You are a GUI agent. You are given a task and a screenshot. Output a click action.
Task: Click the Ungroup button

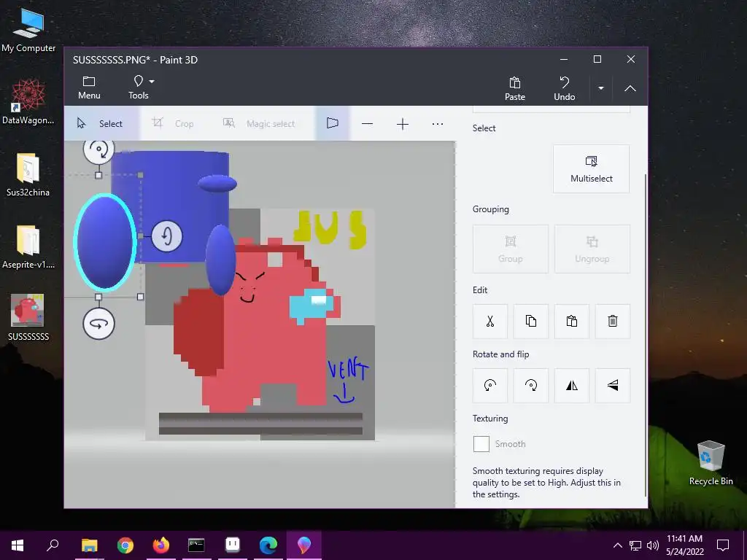coord(592,249)
